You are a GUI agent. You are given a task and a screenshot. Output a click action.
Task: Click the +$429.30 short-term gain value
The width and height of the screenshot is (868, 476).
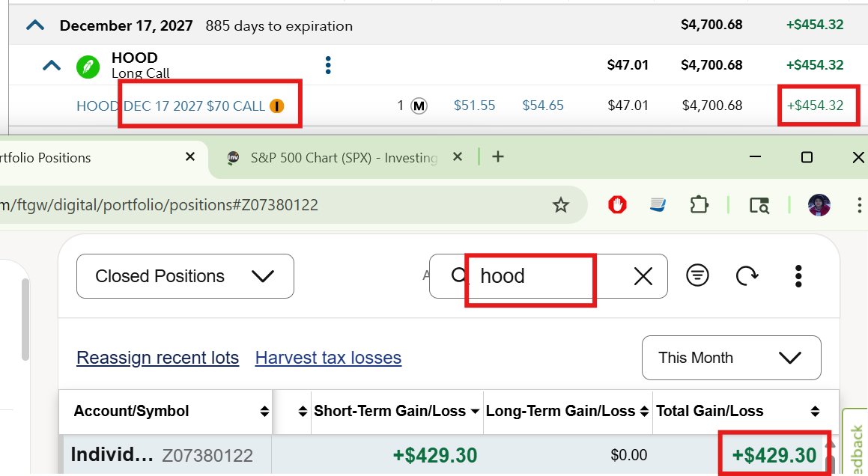pos(435,456)
